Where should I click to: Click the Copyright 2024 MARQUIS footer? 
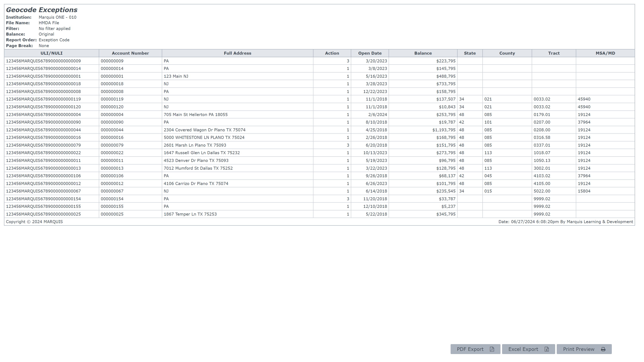34,222
